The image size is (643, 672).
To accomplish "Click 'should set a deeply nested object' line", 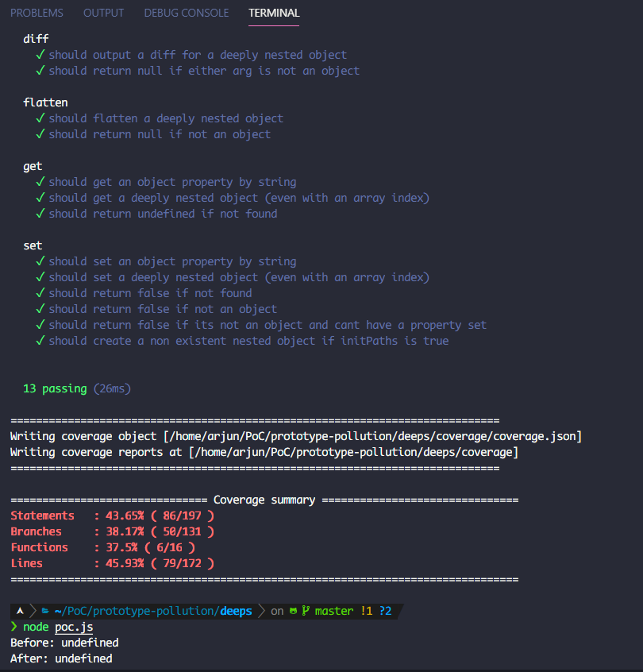I will pos(239,277).
